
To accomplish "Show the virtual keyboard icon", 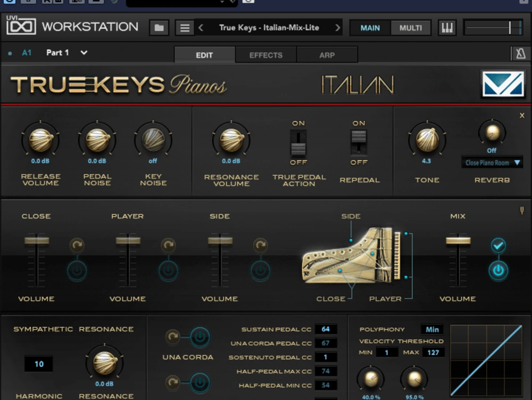I will pos(447,28).
